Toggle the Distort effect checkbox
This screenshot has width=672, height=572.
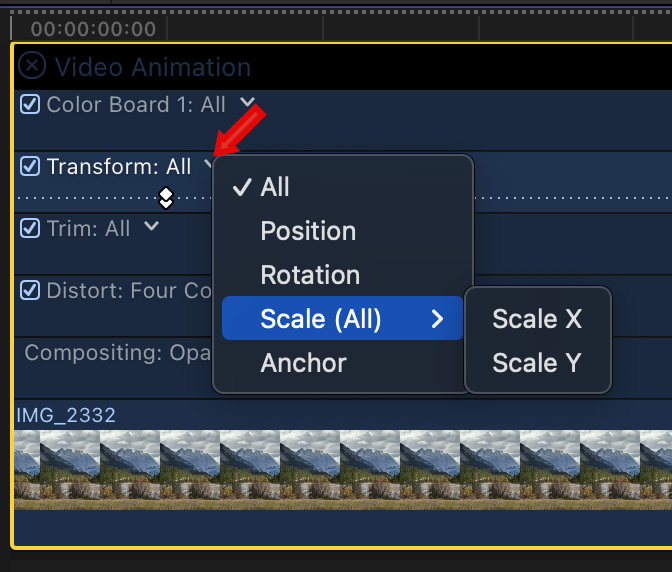30,290
